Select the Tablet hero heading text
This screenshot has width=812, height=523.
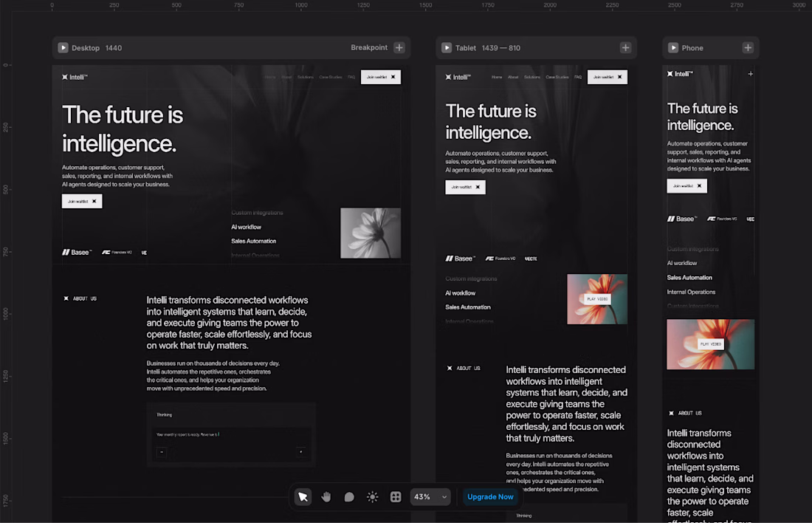coord(491,122)
